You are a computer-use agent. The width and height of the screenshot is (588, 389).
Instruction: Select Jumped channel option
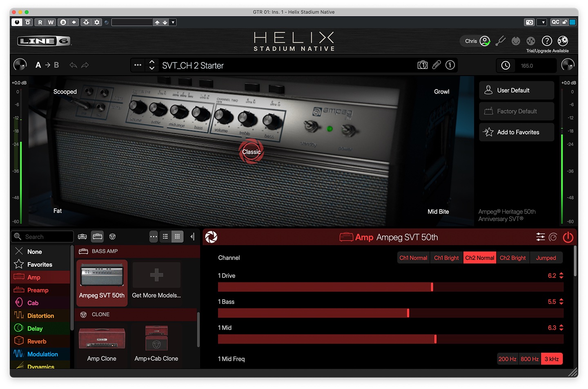click(x=546, y=258)
